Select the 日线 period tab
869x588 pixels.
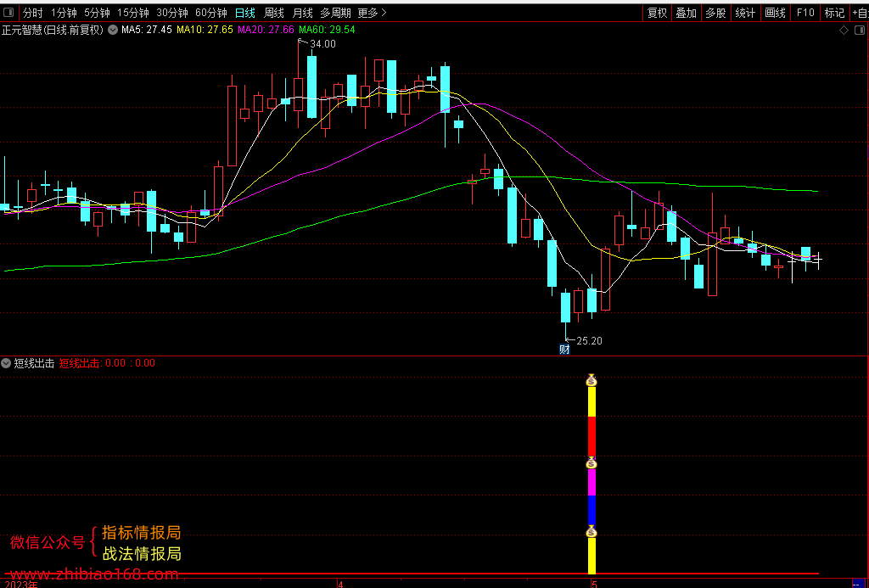click(245, 13)
